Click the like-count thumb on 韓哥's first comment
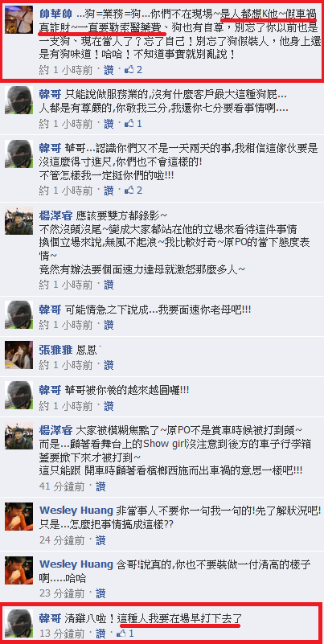Image resolution: width=324 pixels, height=644 pixels. pyautogui.click(x=129, y=123)
